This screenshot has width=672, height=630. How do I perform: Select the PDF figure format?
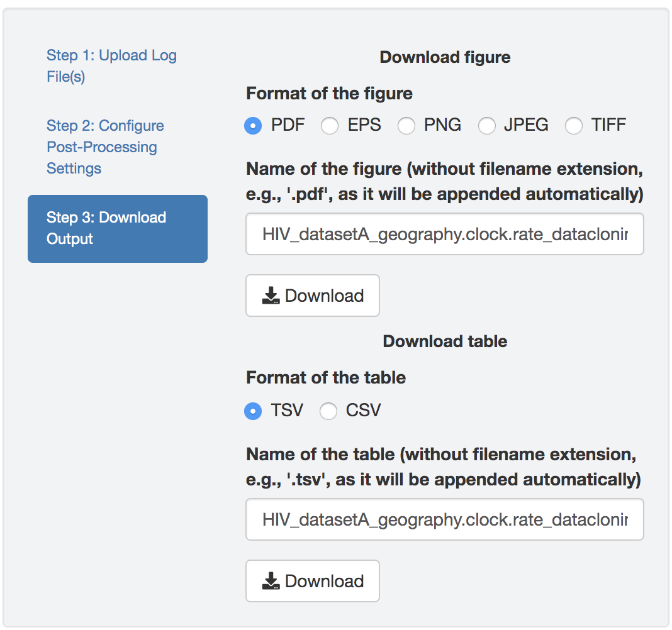[252, 126]
